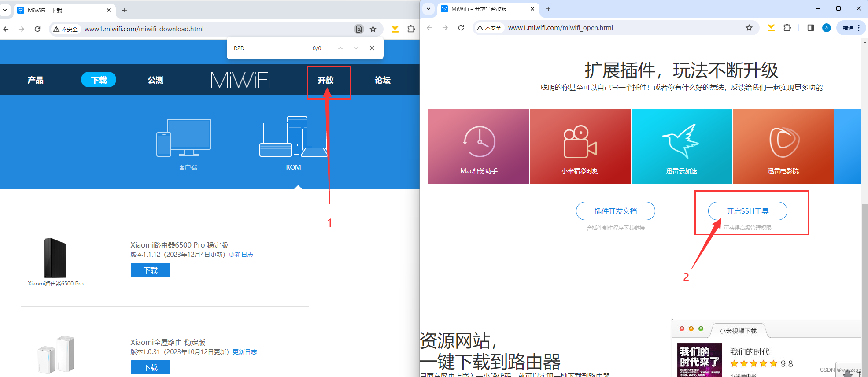
Task: Click the 我们的时代 movie poster
Action: click(x=700, y=360)
